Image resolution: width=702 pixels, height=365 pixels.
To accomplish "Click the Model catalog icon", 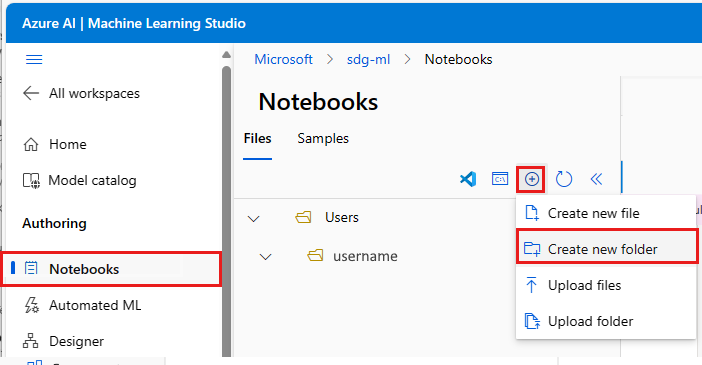I will (x=31, y=180).
